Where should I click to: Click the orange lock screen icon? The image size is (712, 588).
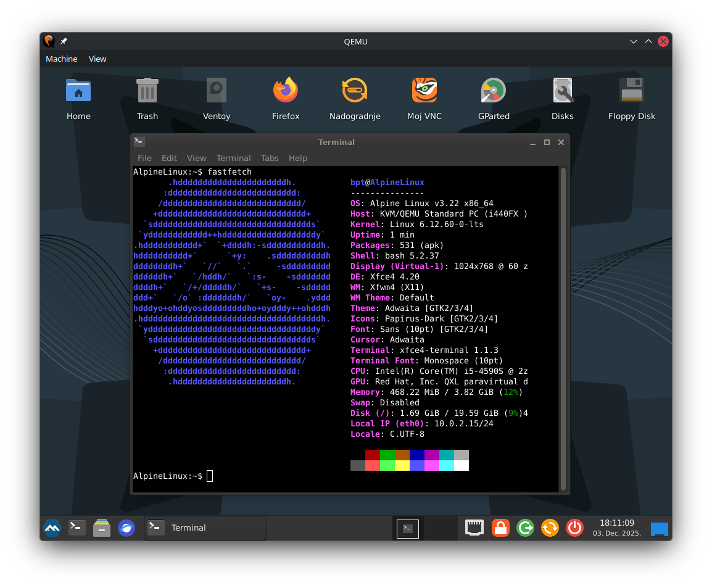(x=500, y=528)
